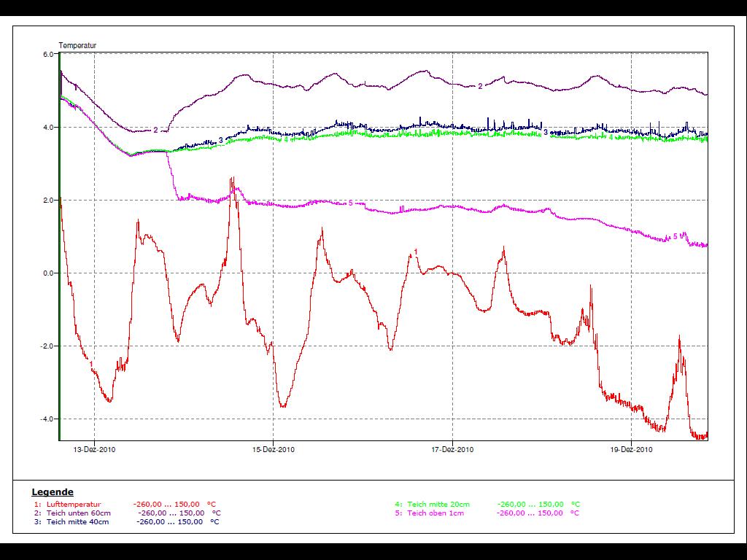747x560 pixels.
Task: Click the 19-Dez-2010 date label
Action: coord(631,449)
